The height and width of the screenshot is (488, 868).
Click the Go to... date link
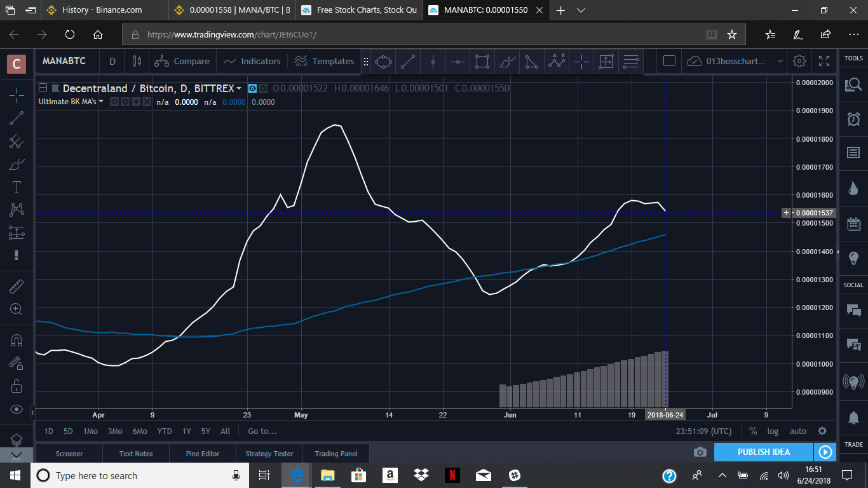click(262, 431)
